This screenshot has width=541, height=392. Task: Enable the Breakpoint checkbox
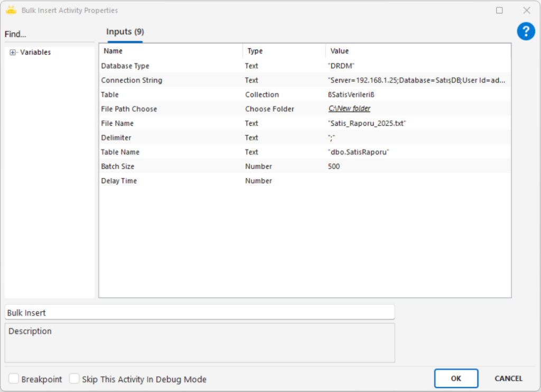click(x=14, y=379)
